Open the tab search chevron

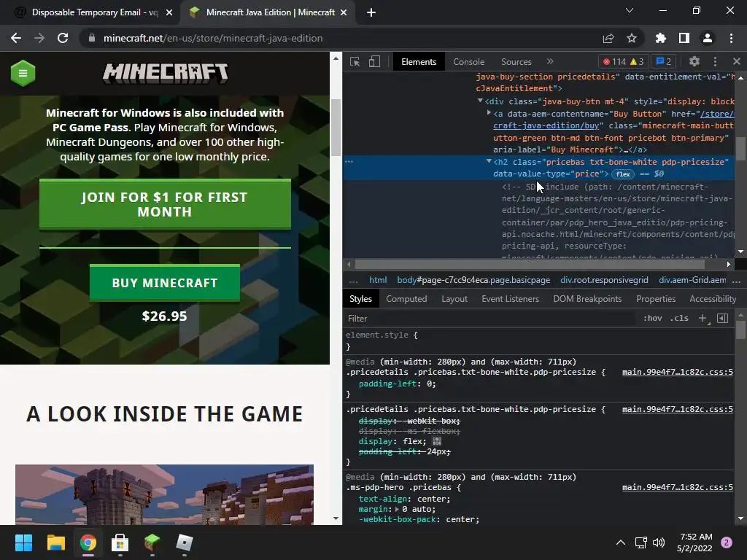(630, 10)
